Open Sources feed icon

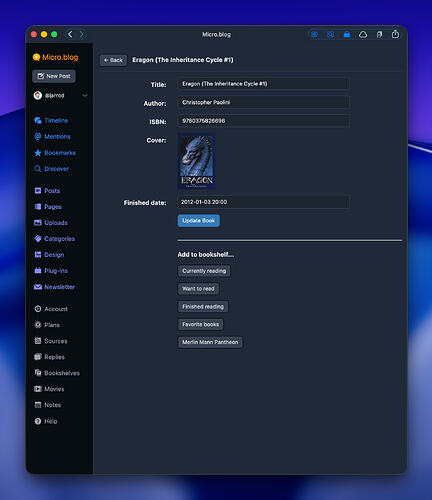click(x=38, y=341)
